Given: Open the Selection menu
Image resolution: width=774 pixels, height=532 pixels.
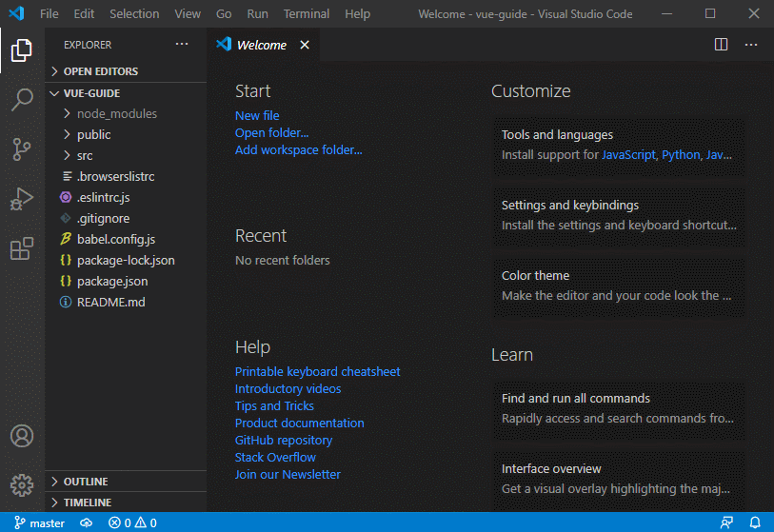Looking at the screenshot, I should [134, 14].
